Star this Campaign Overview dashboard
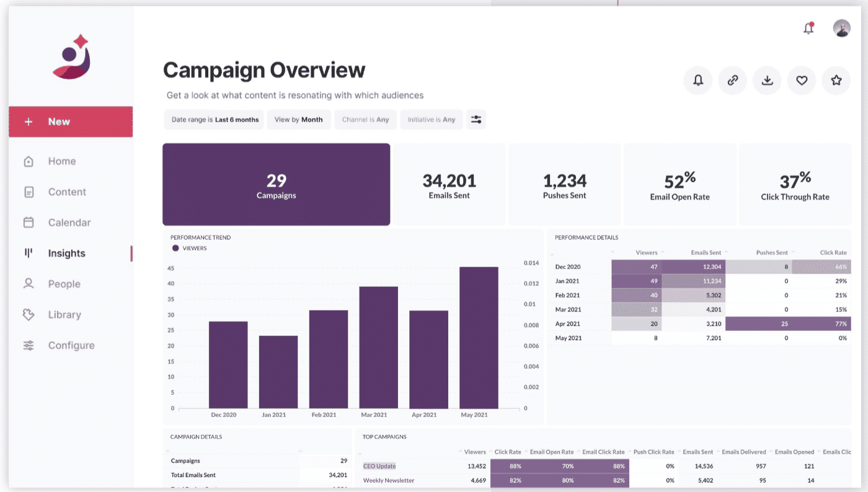868x492 pixels. (836, 80)
